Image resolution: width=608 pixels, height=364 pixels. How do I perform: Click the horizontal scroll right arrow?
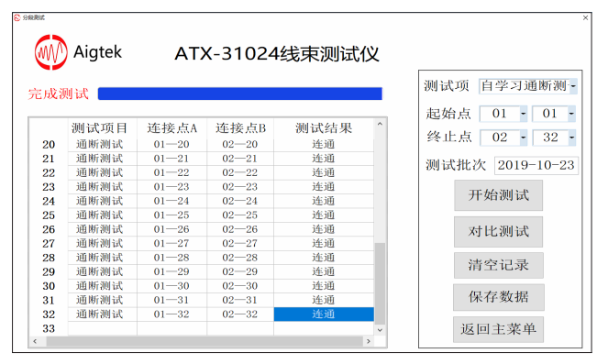coord(369,341)
